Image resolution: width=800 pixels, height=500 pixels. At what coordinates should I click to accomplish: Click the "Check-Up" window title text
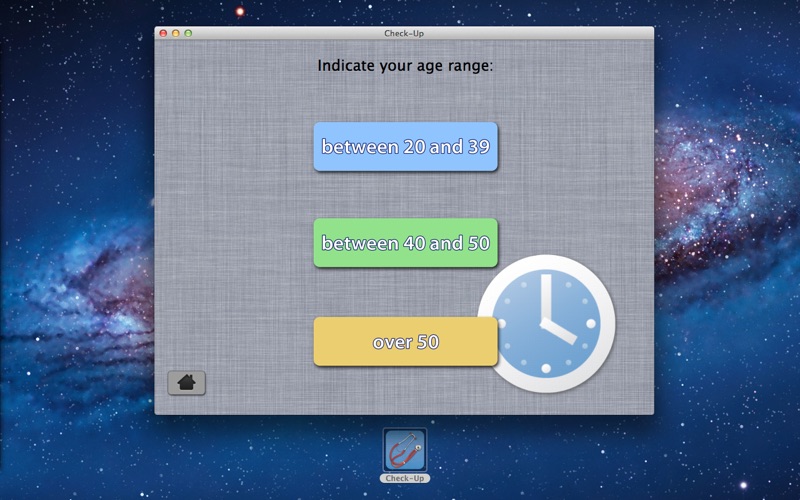[404, 33]
